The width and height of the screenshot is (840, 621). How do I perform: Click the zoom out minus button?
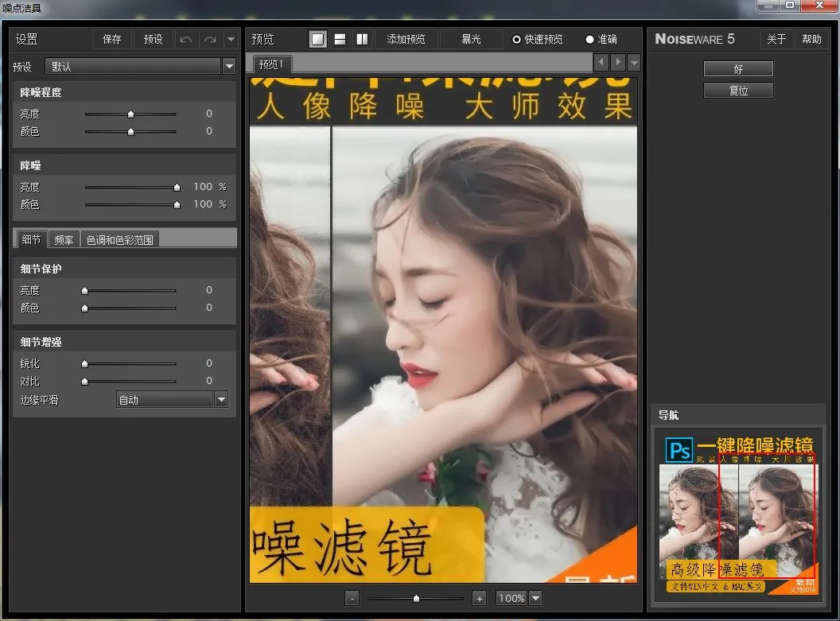click(352, 598)
